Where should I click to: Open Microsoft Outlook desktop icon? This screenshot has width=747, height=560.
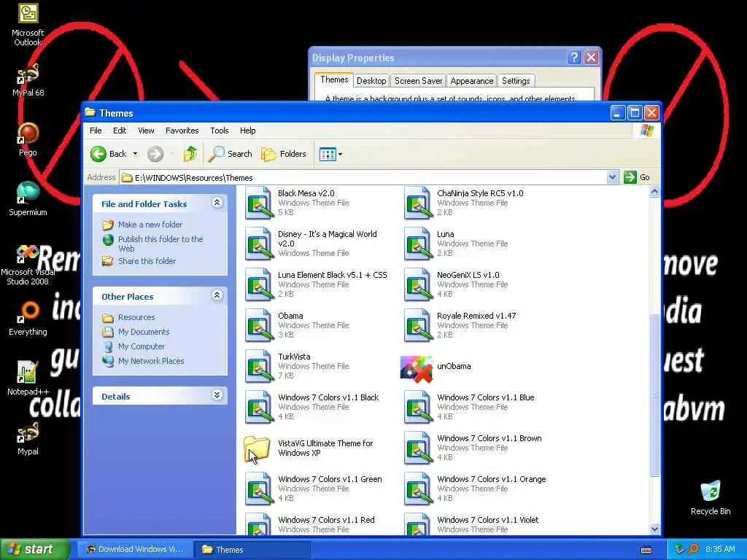(28, 25)
